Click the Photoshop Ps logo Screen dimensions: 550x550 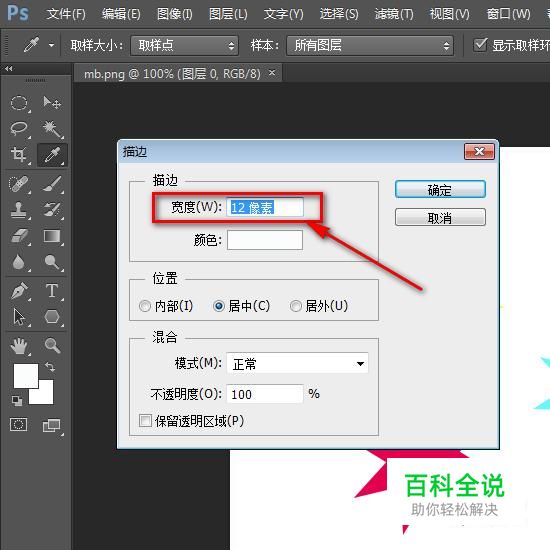(x=18, y=13)
